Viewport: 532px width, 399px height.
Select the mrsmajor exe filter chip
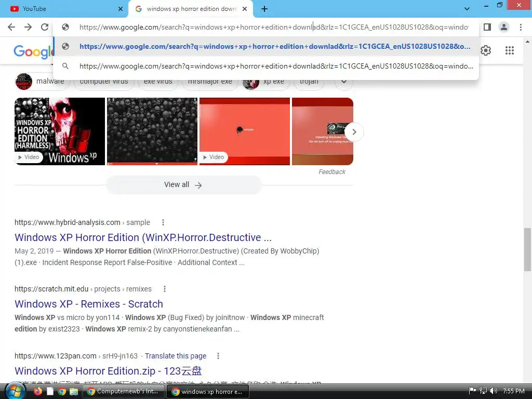point(210,82)
